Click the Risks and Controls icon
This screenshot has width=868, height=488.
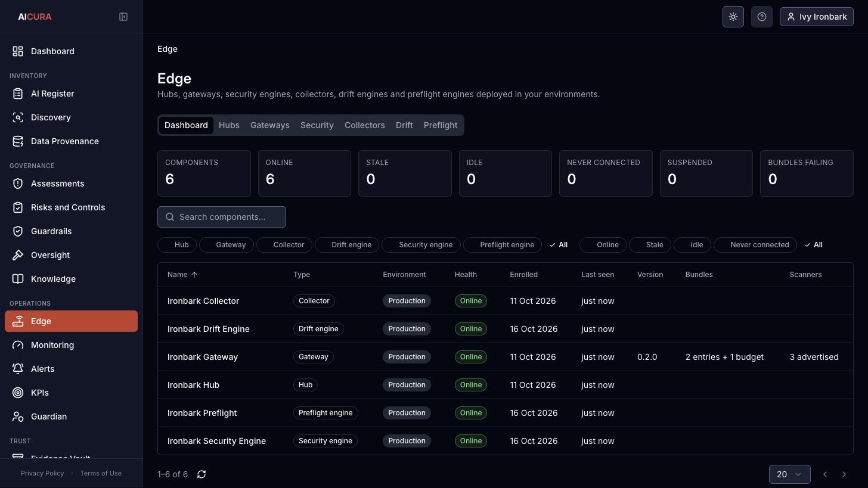pos(18,207)
